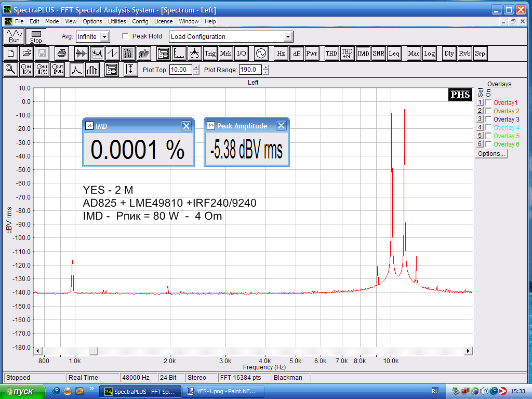This screenshot has width=532, height=399.
Task: Open the signal generator tool
Action: 260,53
